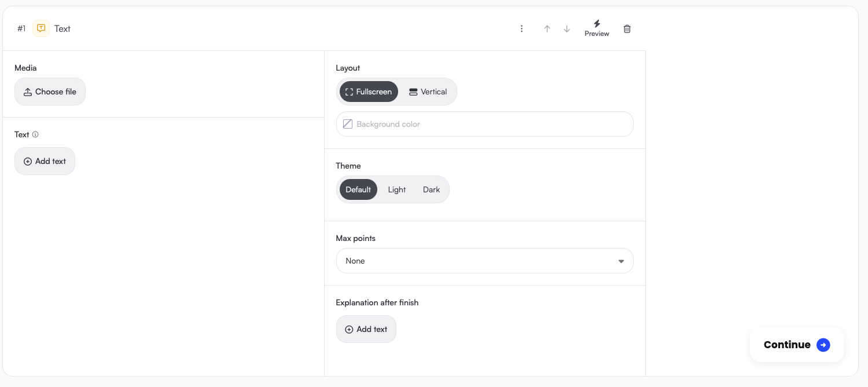This screenshot has width=868, height=387.
Task: Click the Max points dropdown arrow
Action: click(621, 261)
